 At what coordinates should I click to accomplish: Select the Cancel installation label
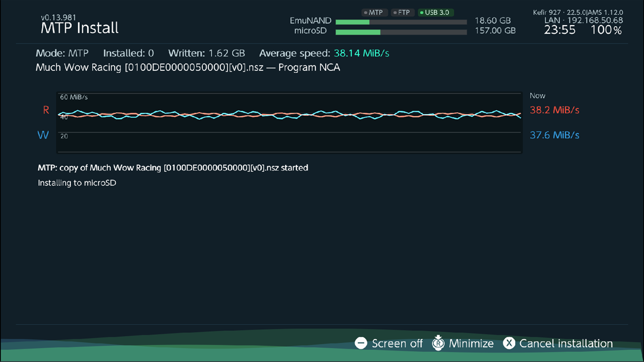566,343
